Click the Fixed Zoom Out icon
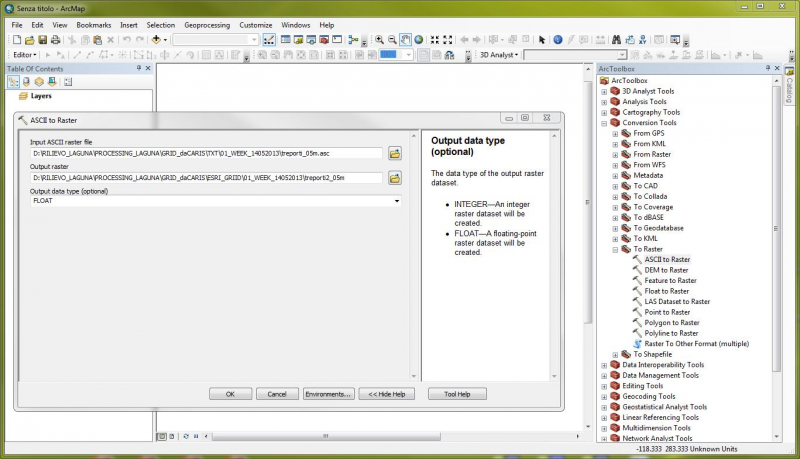The height and width of the screenshot is (459, 800). [448, 40]
